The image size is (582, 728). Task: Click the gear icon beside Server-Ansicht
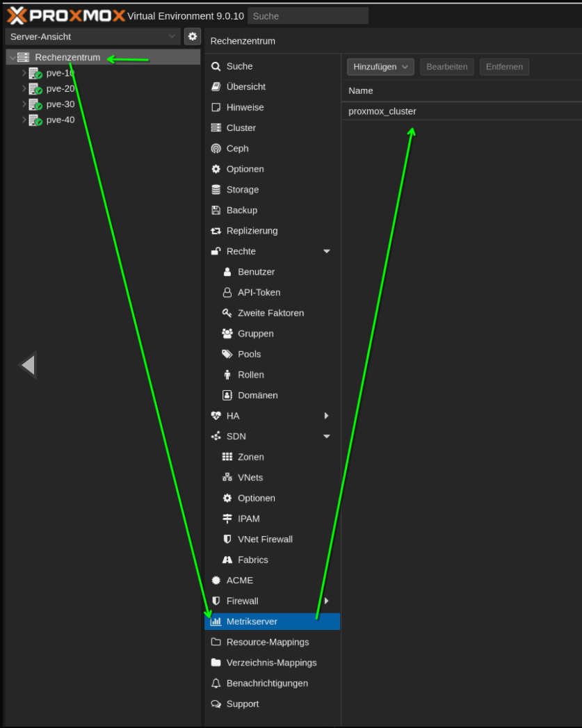click(x=193, y=36)
